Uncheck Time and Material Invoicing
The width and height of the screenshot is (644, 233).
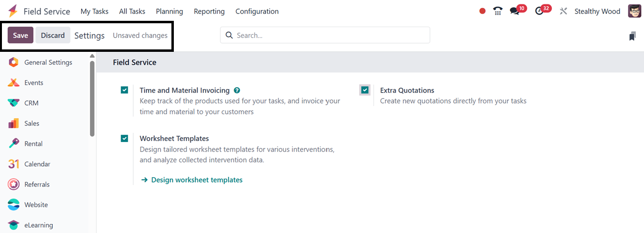124,90
